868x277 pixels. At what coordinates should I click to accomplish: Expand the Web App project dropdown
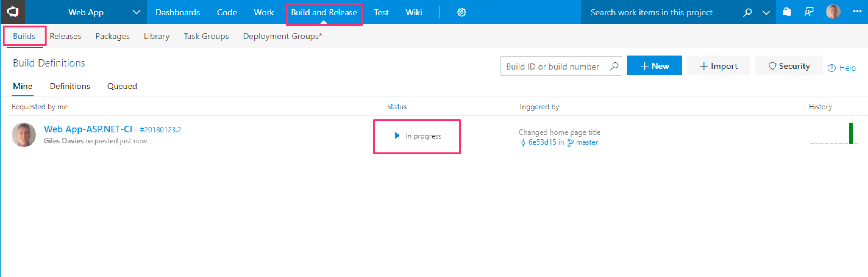pyautogui.click(x=136, y=13)
